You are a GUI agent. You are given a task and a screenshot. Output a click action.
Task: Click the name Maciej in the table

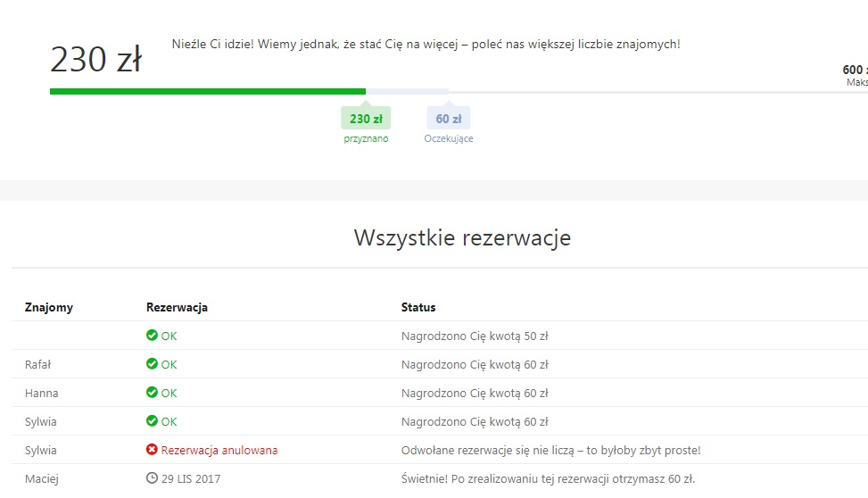point(42,478)
